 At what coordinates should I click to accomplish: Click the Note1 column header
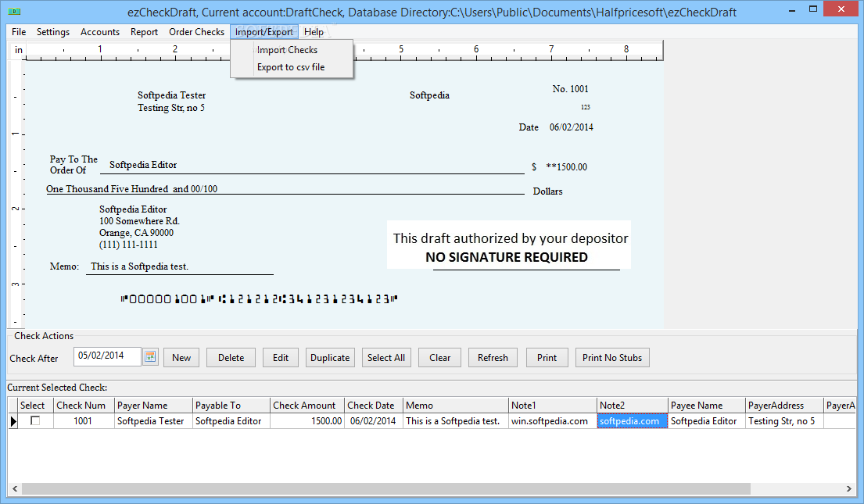pos(553,406)
